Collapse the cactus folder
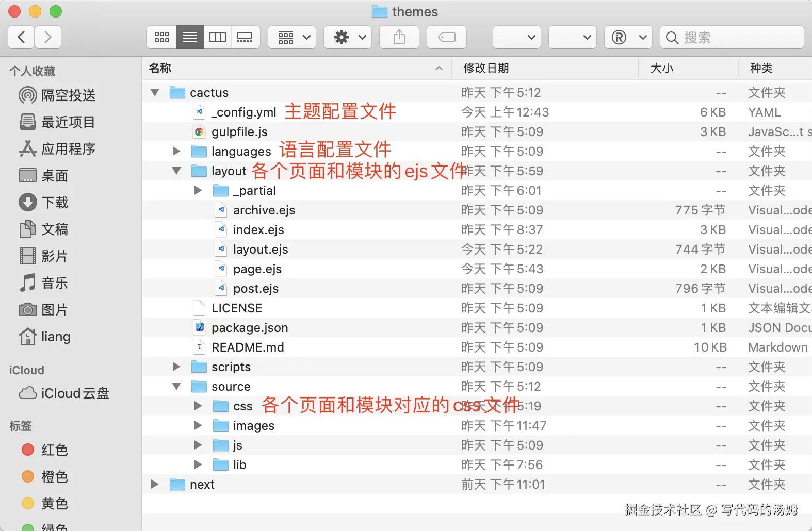The width and height of the screenshot is (812, 531). click(x=155, y=93)
